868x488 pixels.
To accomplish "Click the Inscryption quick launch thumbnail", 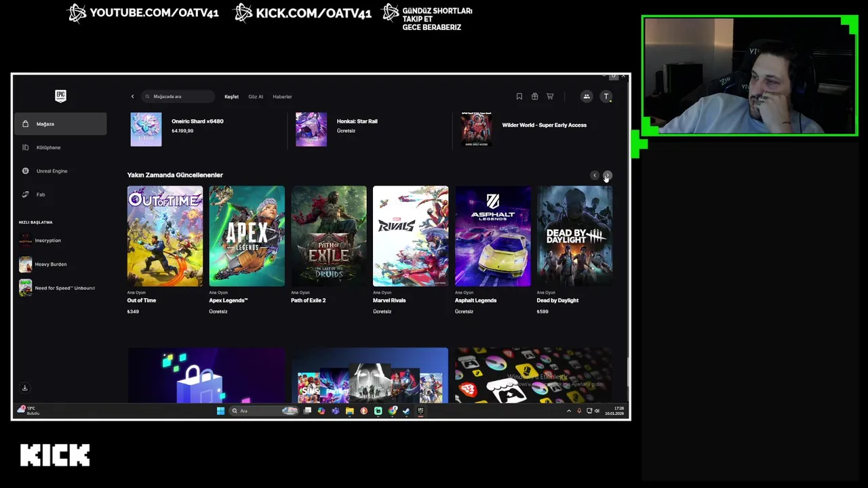I will (25, 241).
